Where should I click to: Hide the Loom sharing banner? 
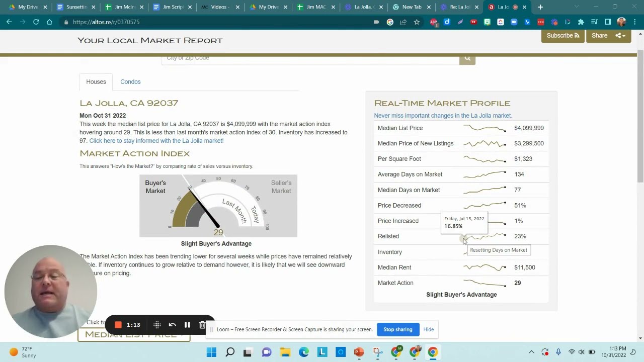coord(429,330)
